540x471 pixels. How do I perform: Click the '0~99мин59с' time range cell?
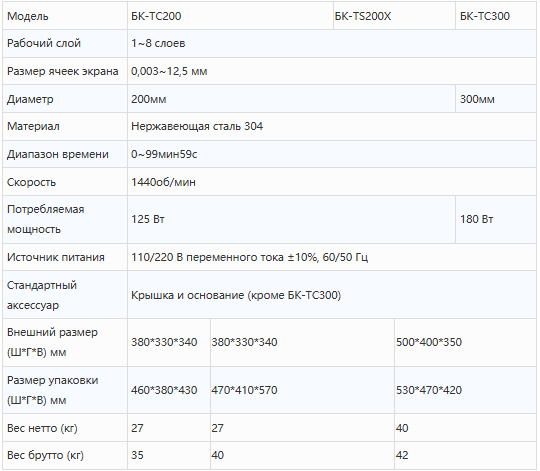[332, 154]
